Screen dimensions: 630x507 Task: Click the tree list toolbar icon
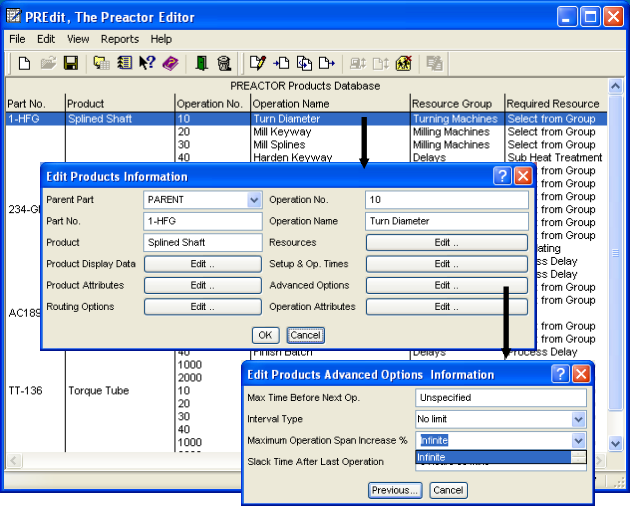125,63
